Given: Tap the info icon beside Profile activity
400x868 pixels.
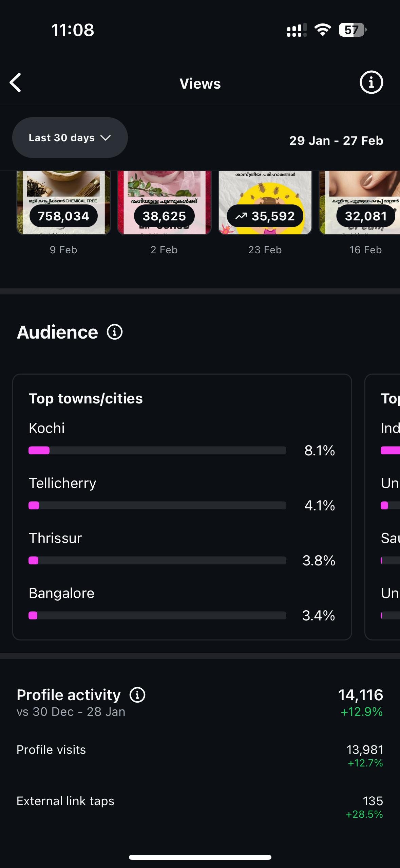Looking at the screenshot, I should point(137,695).
